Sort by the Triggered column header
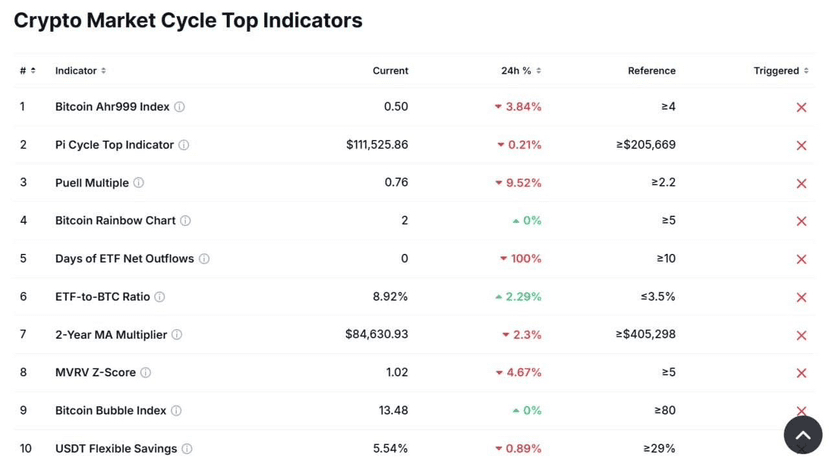 781,71
